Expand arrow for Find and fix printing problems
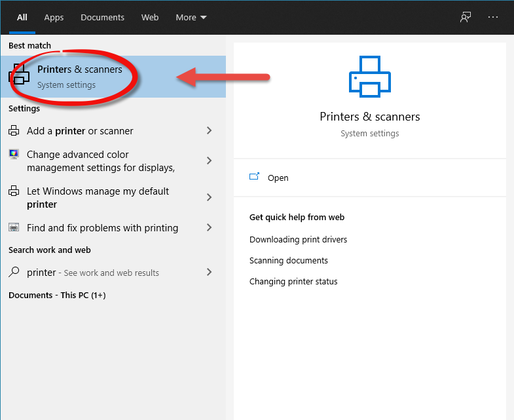 pyautogui.click(x=209, y=227)
